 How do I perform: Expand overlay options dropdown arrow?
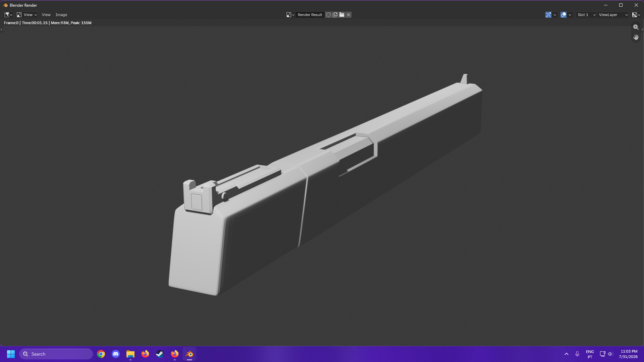tap(570, 15)
